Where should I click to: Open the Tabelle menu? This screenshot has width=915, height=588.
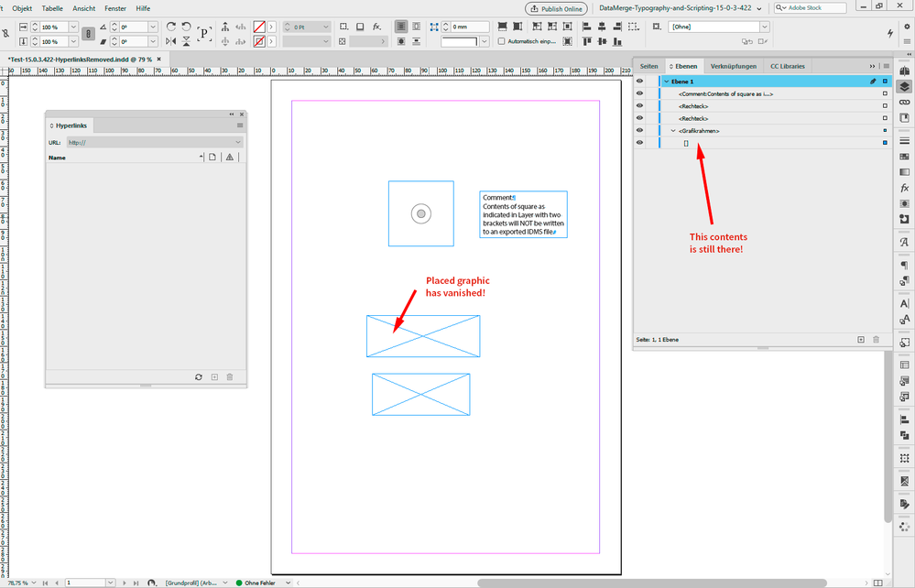(52, 8)
